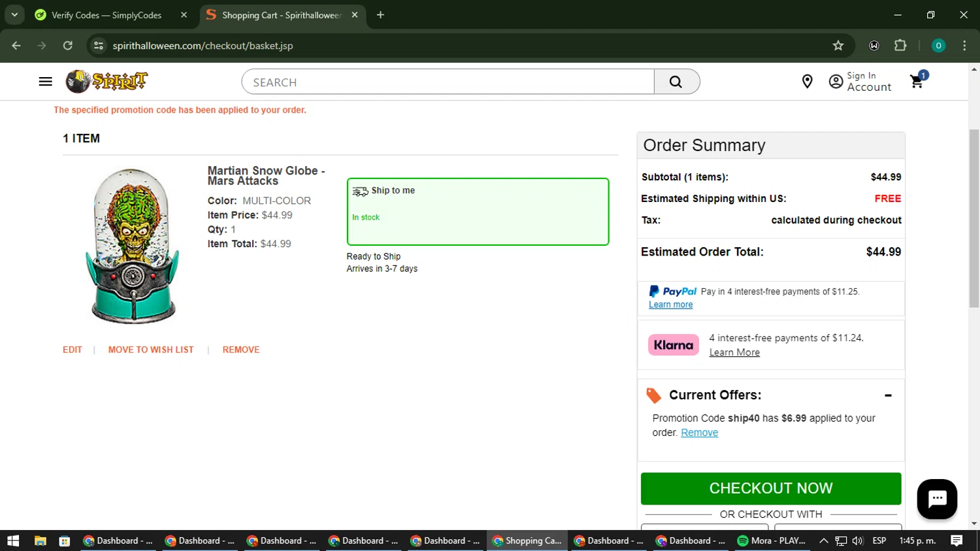The width and height of the screenshot is (980, 551).
Task: Click EDIT under the cart item
Action: 73,350
